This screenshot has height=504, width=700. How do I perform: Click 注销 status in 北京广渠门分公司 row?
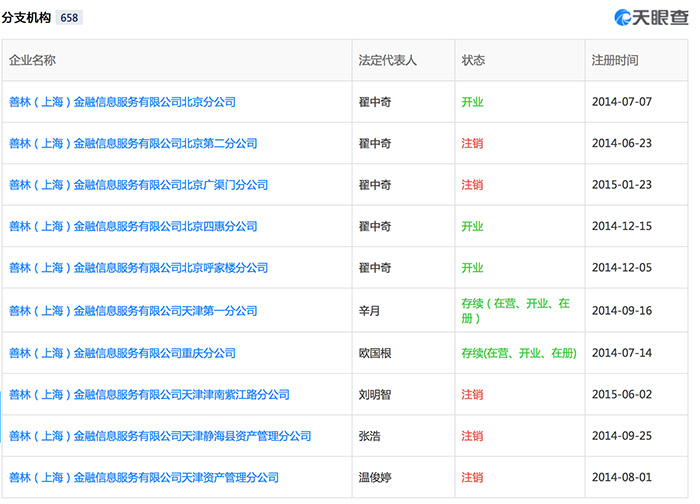[472, 185]
